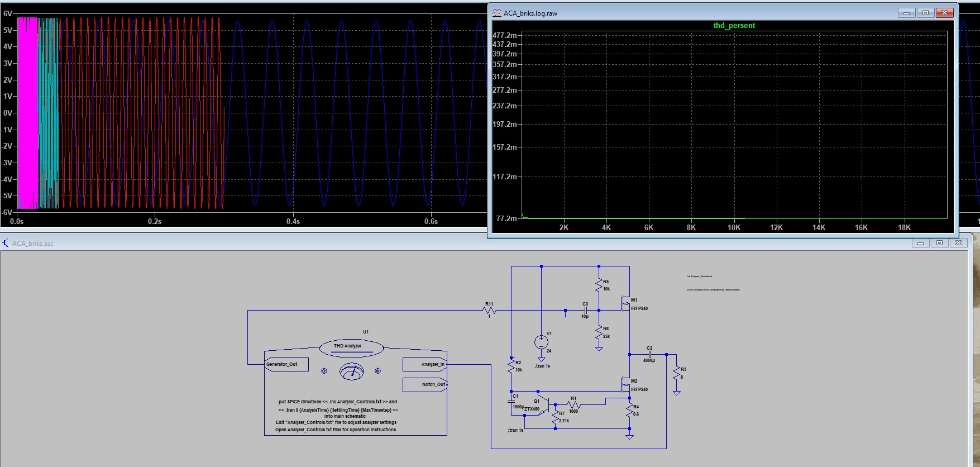Click the small .inc Analyzer_Controls directive text
Image resolution: width=980 pixels, height=467 pixels.
700,277
